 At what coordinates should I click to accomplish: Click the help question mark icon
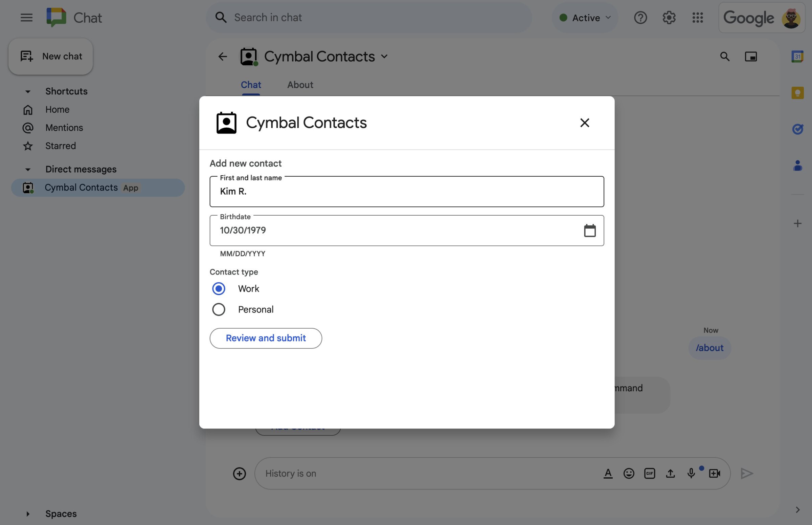pos(640,17)
